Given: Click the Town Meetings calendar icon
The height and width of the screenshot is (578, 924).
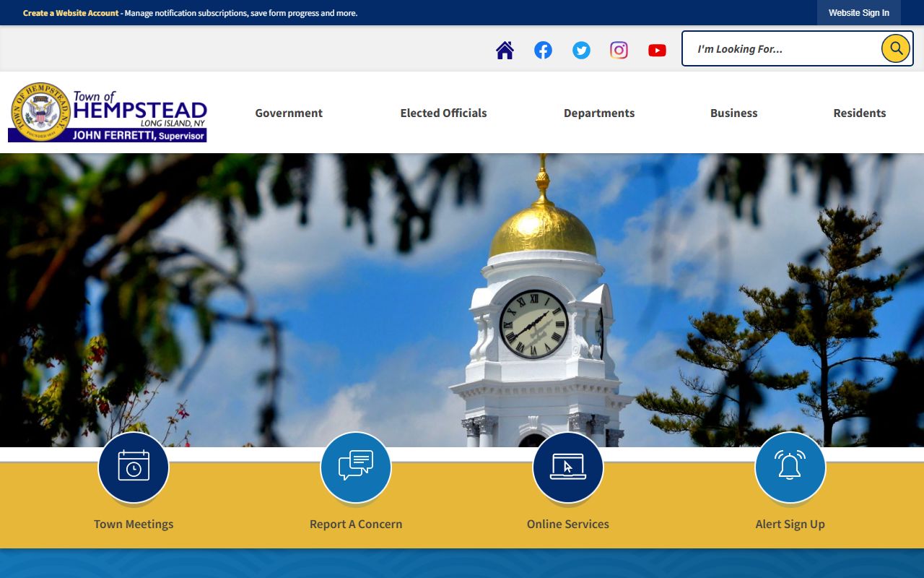Looking at the screenshot, I should [x=134, y=467].
